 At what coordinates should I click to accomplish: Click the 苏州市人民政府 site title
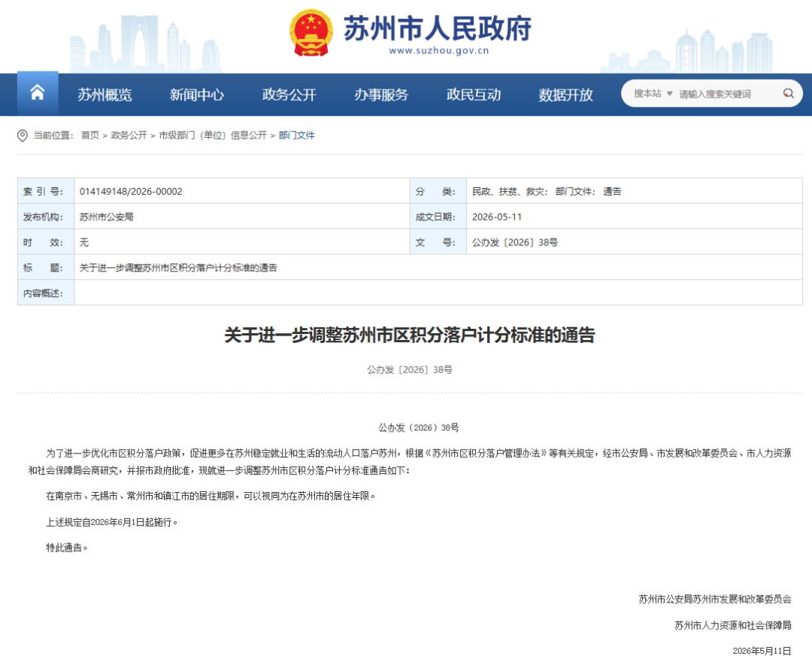438,28
